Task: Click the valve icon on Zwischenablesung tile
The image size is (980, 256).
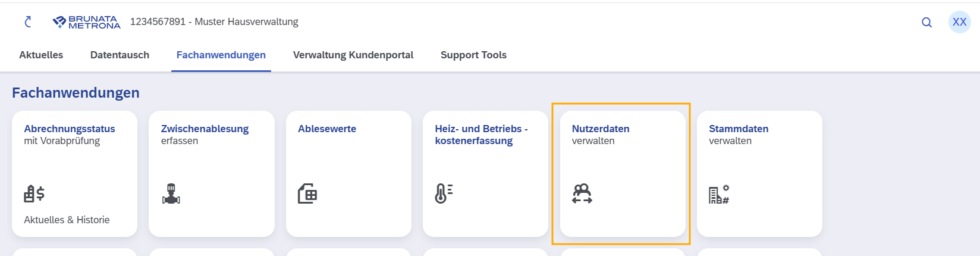Action: click(x=171, y=193)
